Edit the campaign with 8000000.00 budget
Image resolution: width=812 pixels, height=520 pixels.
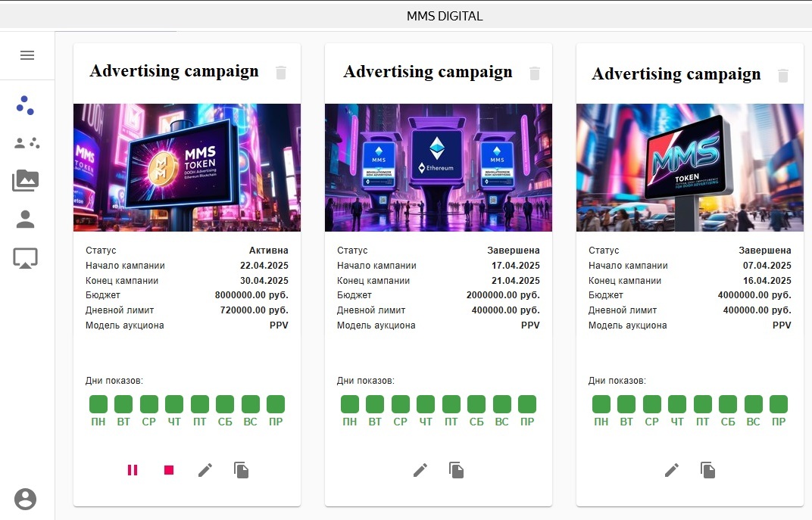pos(205,470)
